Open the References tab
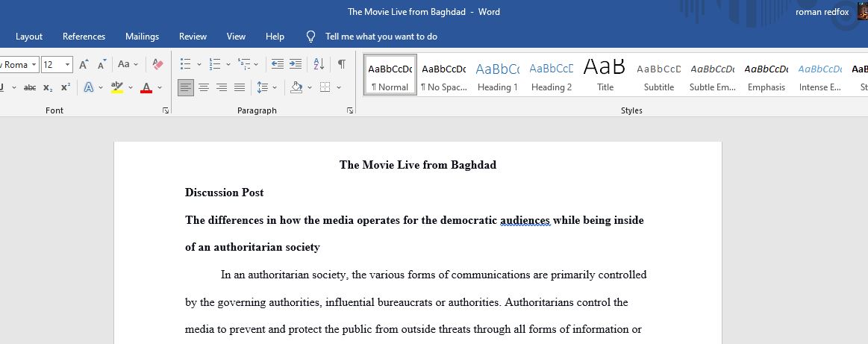The width and height of the screenshot is (868, 344). [84, 37]
